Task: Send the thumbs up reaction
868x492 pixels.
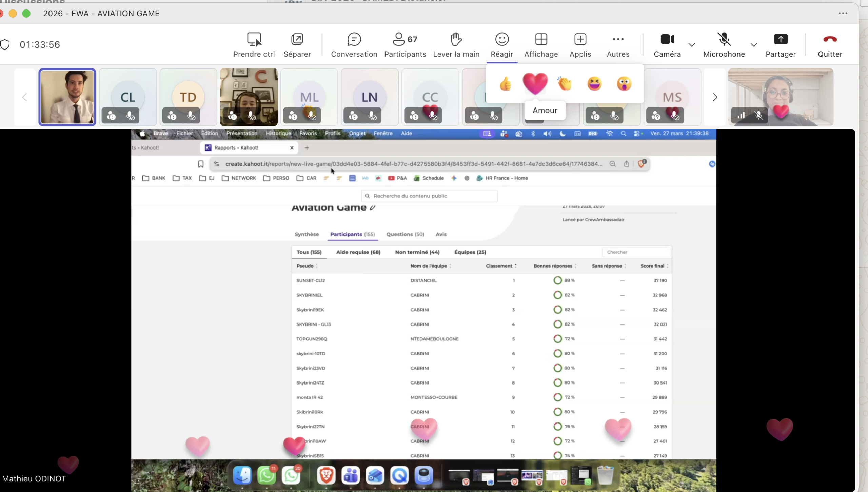Action: coord(505,84)
